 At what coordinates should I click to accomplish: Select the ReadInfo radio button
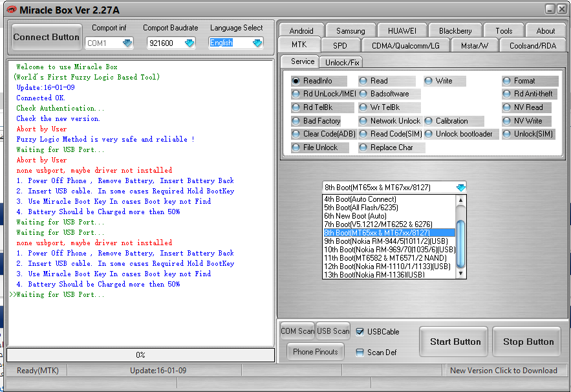tap(318, 81)
